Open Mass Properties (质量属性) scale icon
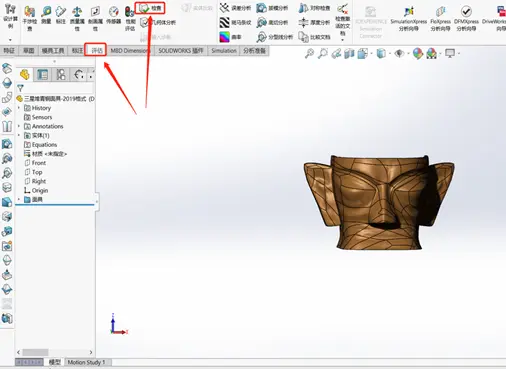Image resolution: width=506 pixels, height=369 pixels. coord(77,18)
